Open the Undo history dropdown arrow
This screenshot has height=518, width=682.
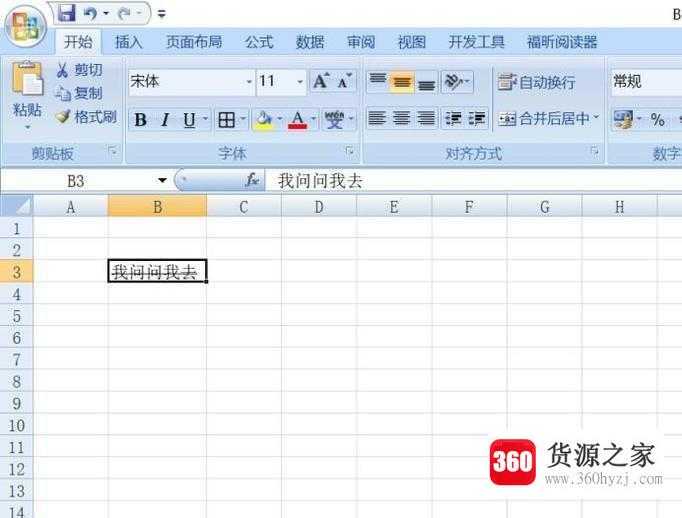tap(106, 14)
